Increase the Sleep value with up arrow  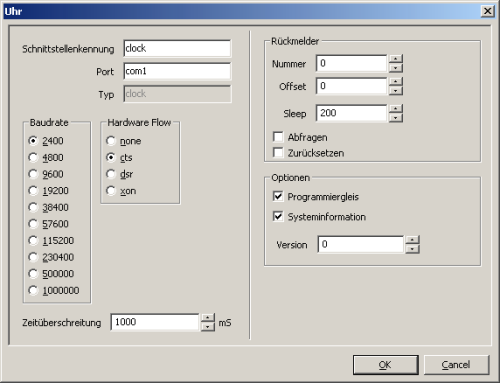click(396, 109)
